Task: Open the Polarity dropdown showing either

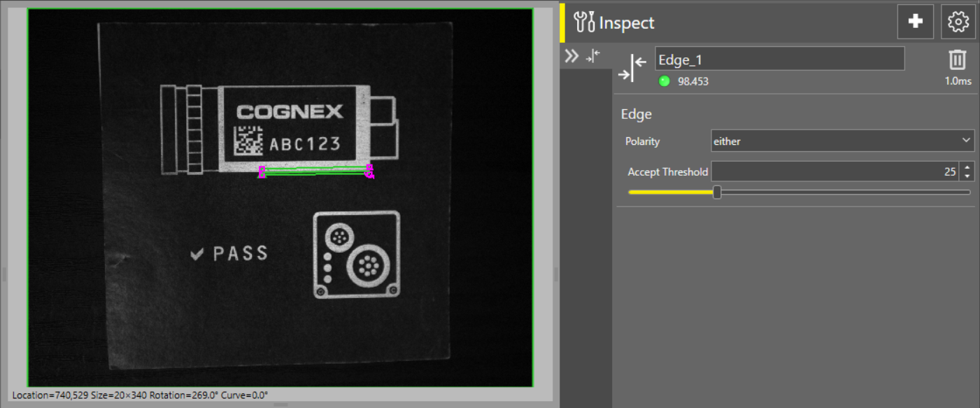Action: coord(842,141)
